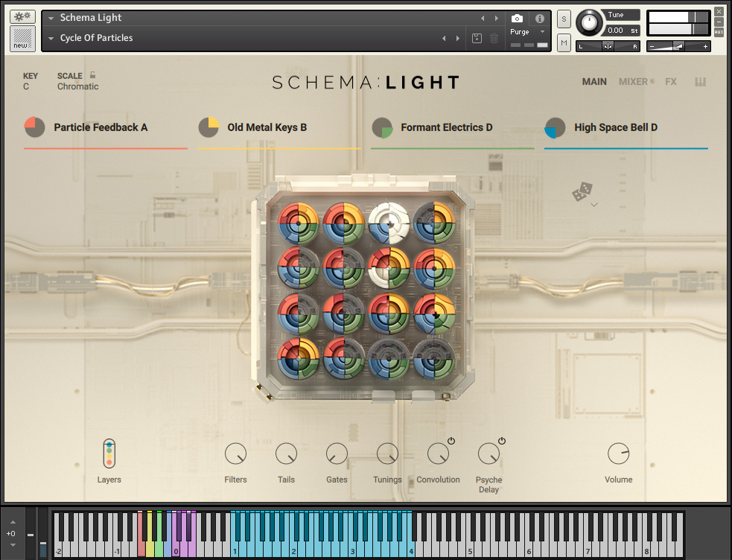Screen dimensions: 732x560
Task: Click the Convolution knob
Action: (x=438, y=453)
